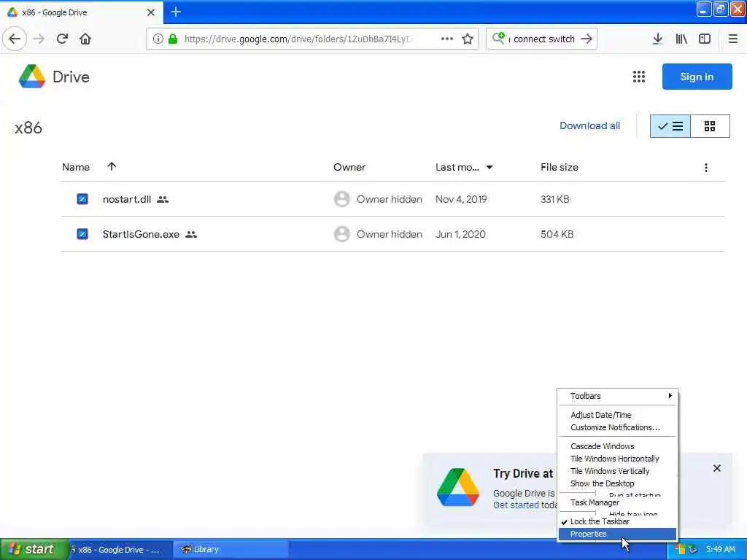Screen dimensions: 747x560
Task: Reload the current page
Action: pos(62,39)
